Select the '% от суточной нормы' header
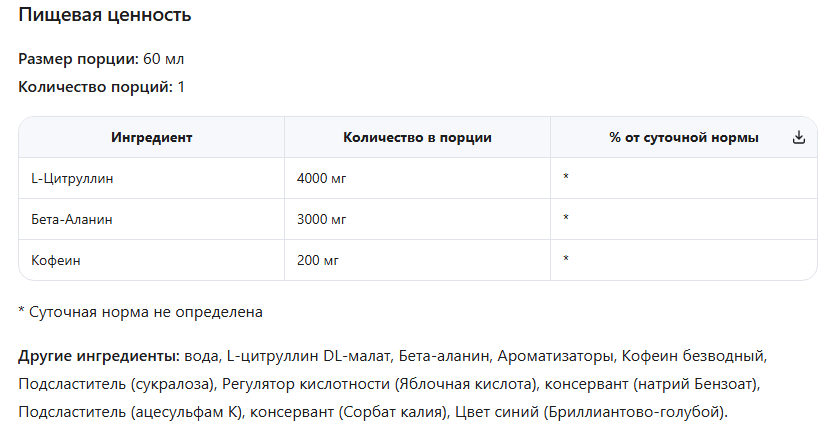839x432 pixels. [683, 138]
